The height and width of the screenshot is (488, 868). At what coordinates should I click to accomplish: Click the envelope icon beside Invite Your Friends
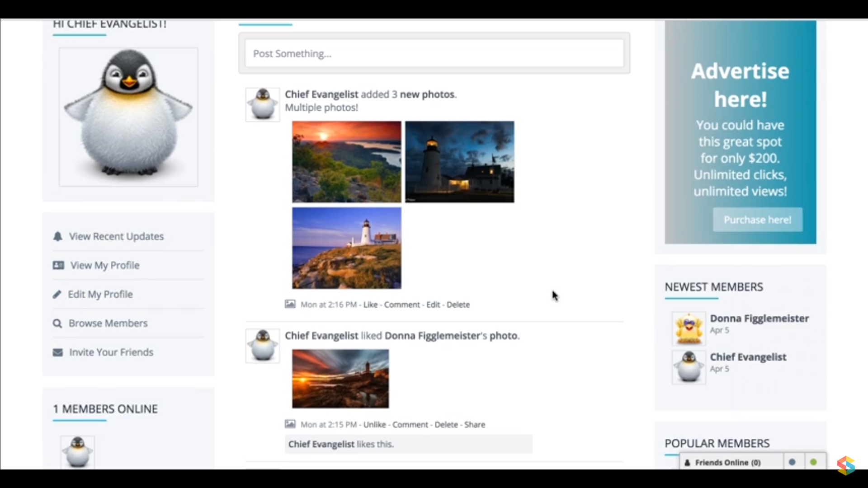pyautogui.click(x=58, y=352)
